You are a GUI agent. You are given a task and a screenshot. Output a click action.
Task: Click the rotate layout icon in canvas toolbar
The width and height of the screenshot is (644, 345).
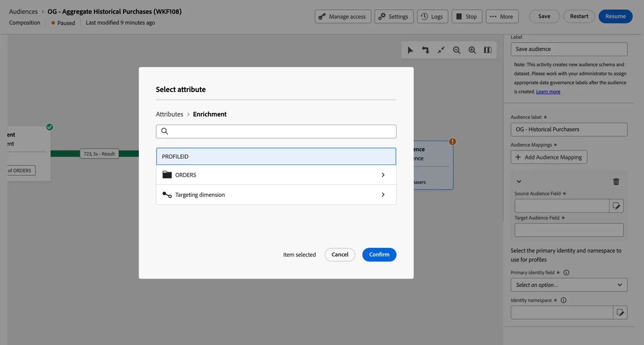click(426, 50)
